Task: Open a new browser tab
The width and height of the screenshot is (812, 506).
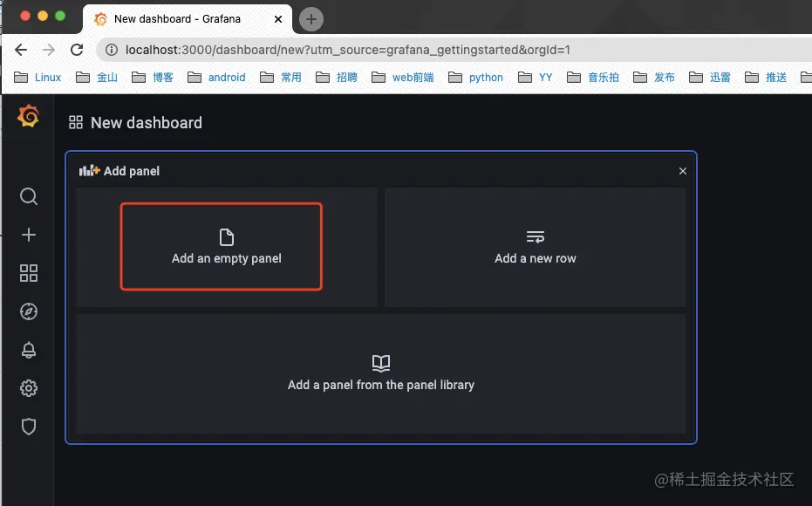Action: coord(310,19)
